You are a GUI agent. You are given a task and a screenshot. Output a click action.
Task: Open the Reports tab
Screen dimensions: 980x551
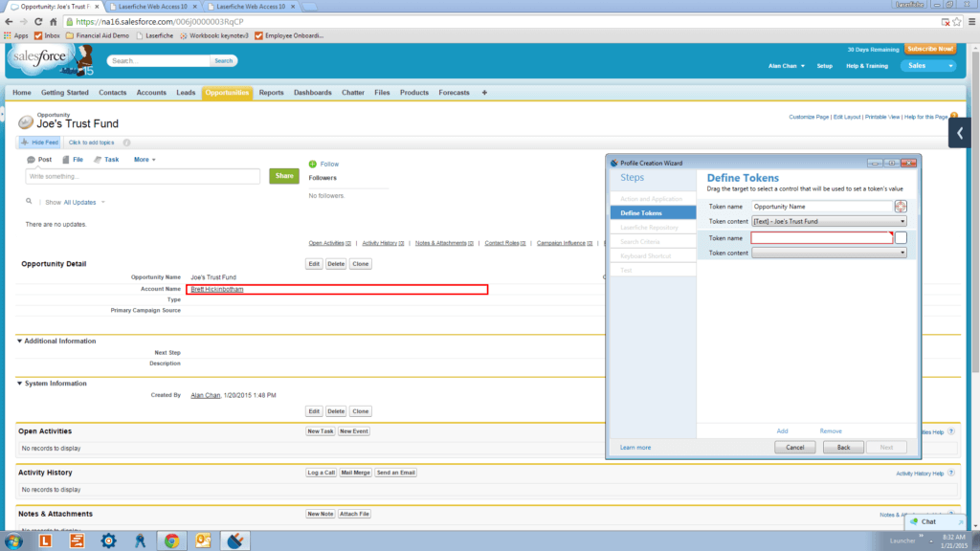pyautogui.click(x=271, y=93)
